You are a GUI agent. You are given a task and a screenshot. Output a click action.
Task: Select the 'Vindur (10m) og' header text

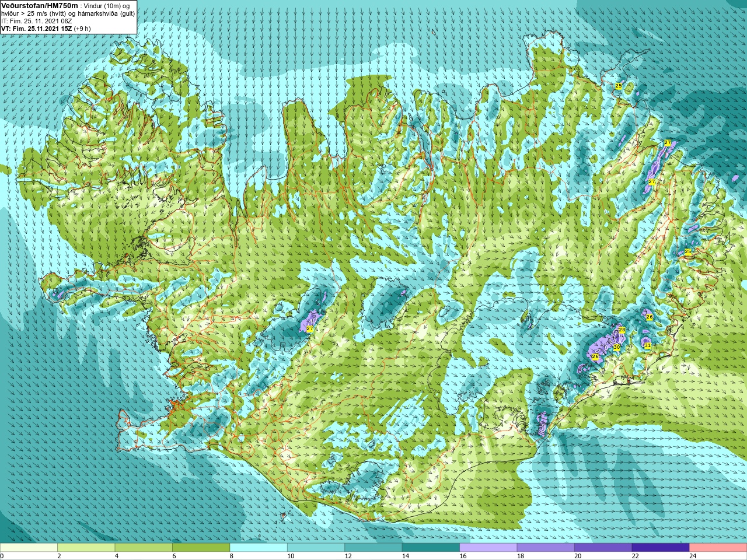point(107,5)
